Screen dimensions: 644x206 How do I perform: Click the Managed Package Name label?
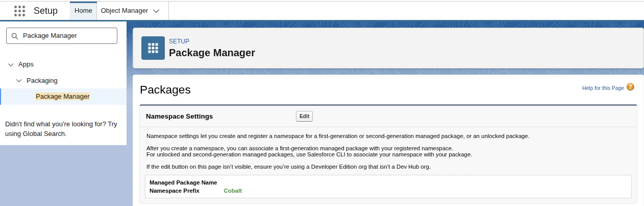[x=183, y=182]
